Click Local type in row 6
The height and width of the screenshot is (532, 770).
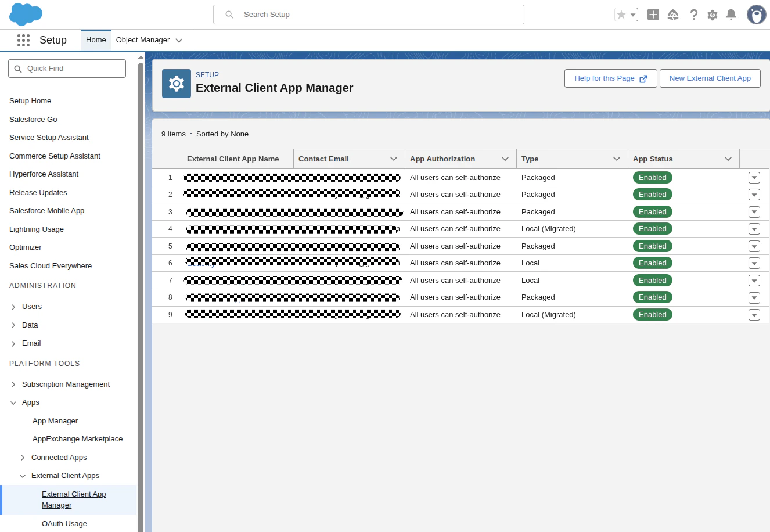[530, 263]
